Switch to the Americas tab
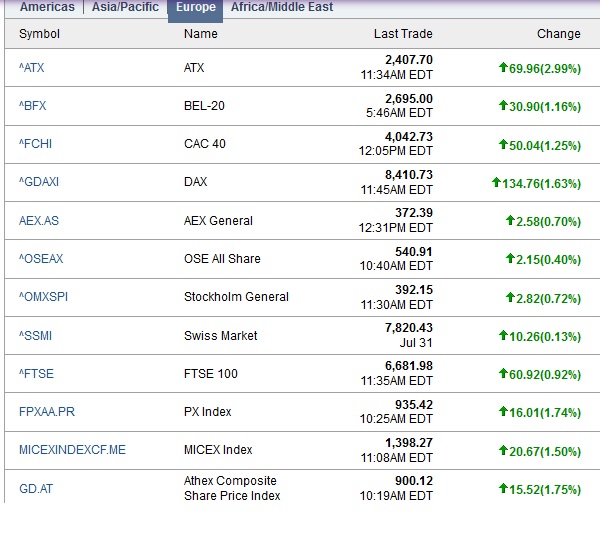 click(x=47, y=7)
